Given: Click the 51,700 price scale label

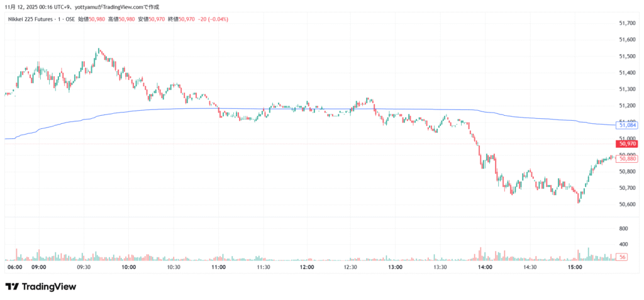Looking at the screenshot, I should point(626,23).
